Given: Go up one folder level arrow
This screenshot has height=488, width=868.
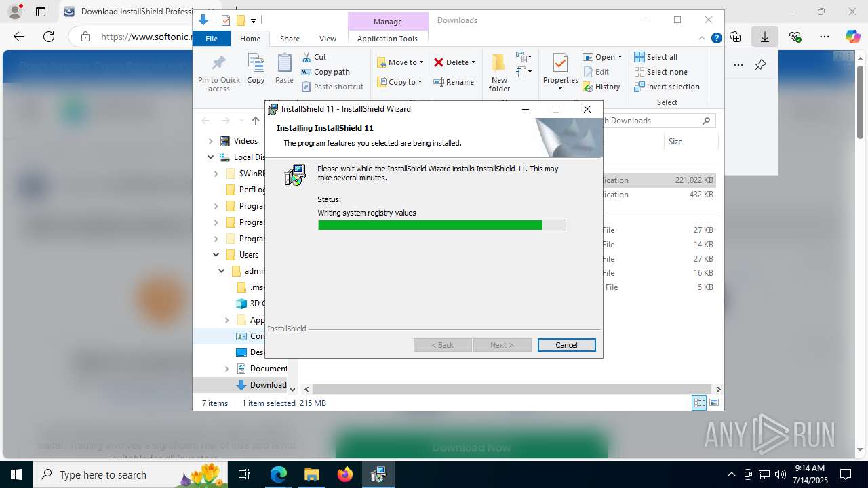Looking at the screenshot, I should point(256,121).
